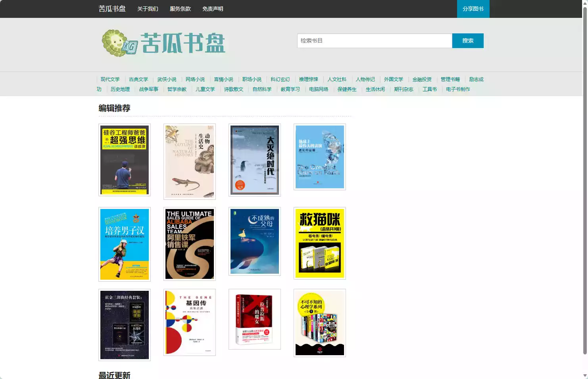This screenshot has height=379, width=588.
Task: Browse the 金融投资 category
Action: (422, 79)
